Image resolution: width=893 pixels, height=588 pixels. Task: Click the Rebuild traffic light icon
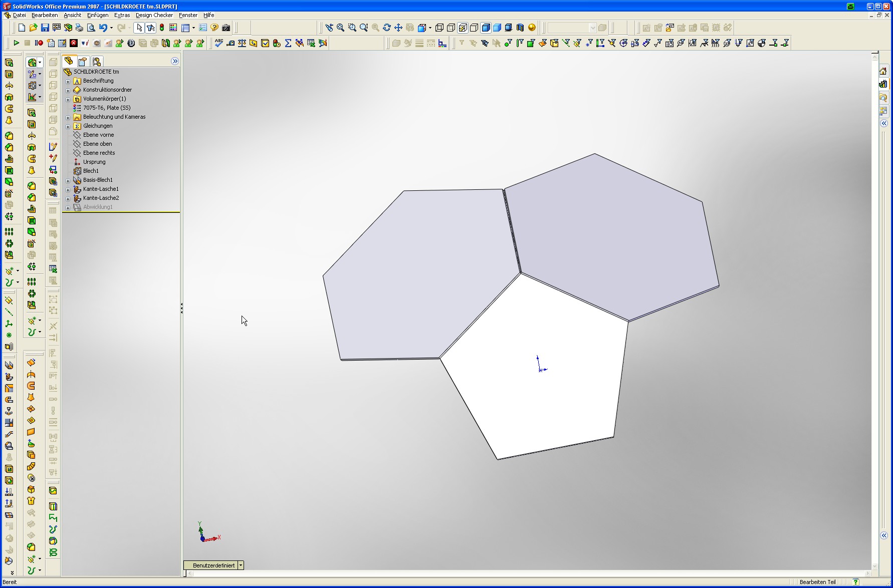click(x=162, y=28)
